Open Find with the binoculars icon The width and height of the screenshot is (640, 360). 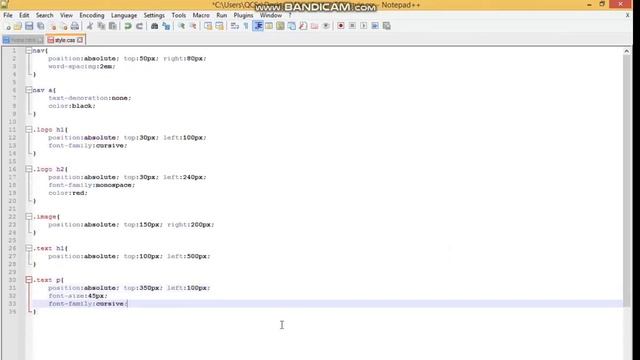pos(155,26)
